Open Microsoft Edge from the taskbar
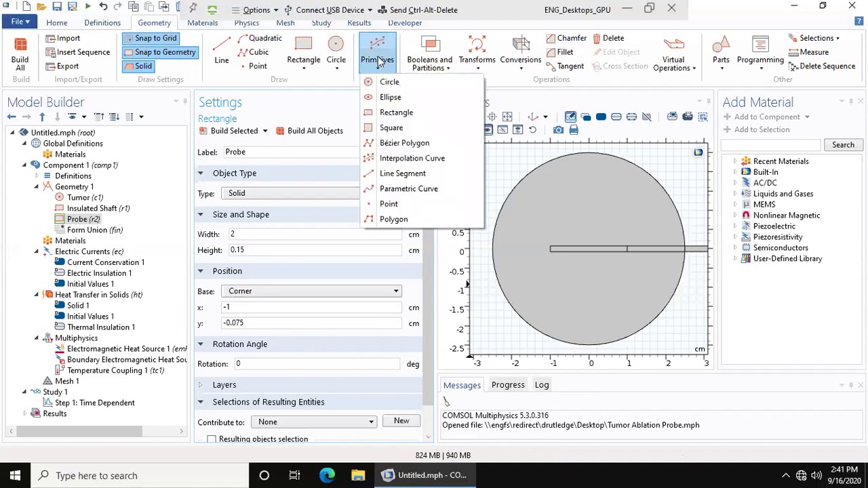 (327, 475)
